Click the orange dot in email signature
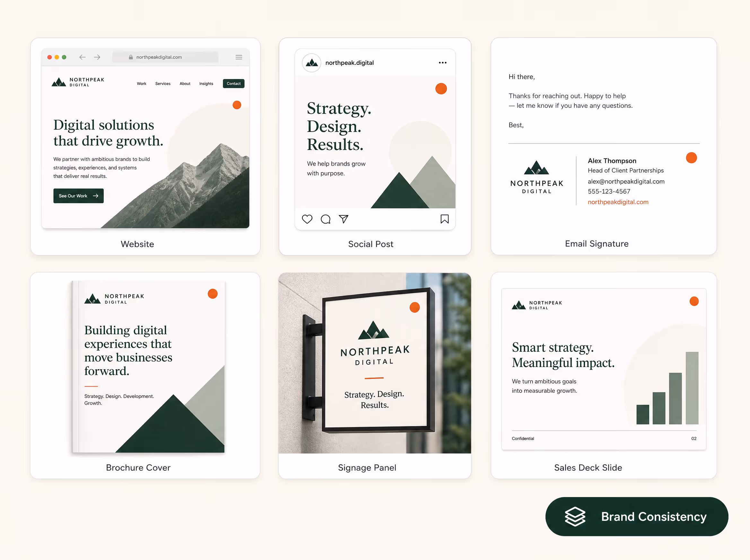The image size is (750, 560). click(x=691, y=158)
